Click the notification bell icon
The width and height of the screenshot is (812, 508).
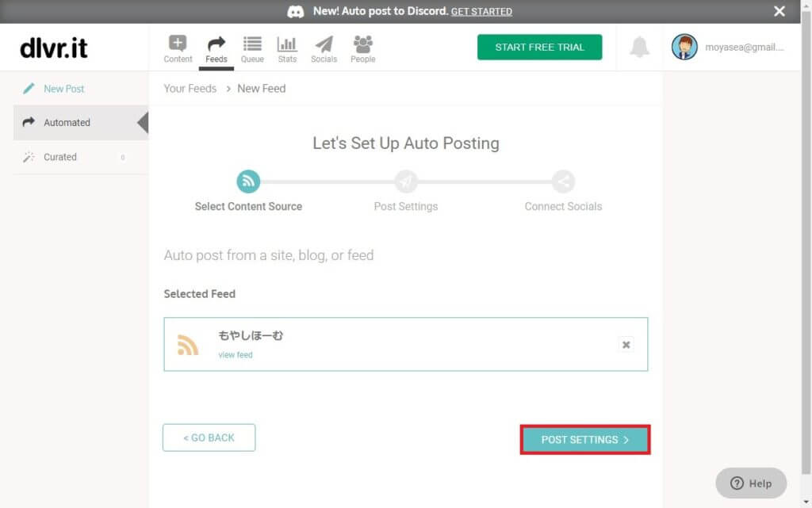pyautogui.click(x=638, y=48)
